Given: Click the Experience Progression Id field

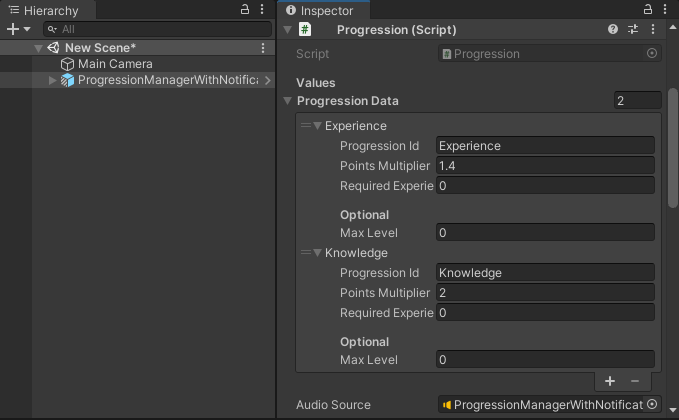Looking at the screenshot, I should (x=545, y=146).
